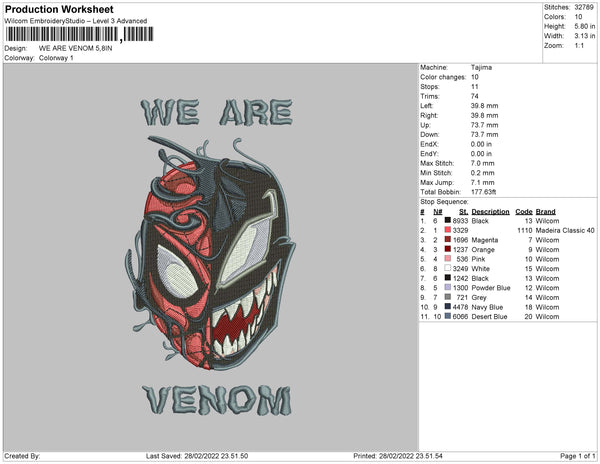
Task: Click the "Magenta" description text
Action: tap(485, 240)
